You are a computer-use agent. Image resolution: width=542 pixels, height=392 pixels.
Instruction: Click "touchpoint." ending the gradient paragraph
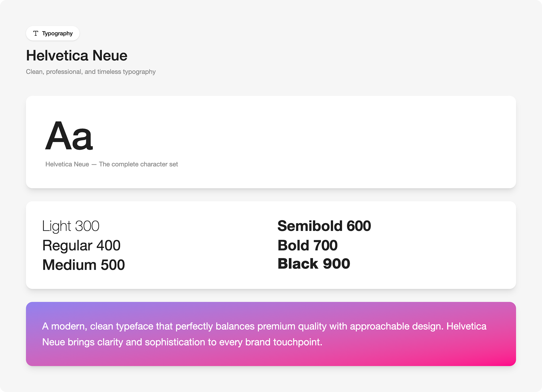pyautogui.click(x=298, y=342)
